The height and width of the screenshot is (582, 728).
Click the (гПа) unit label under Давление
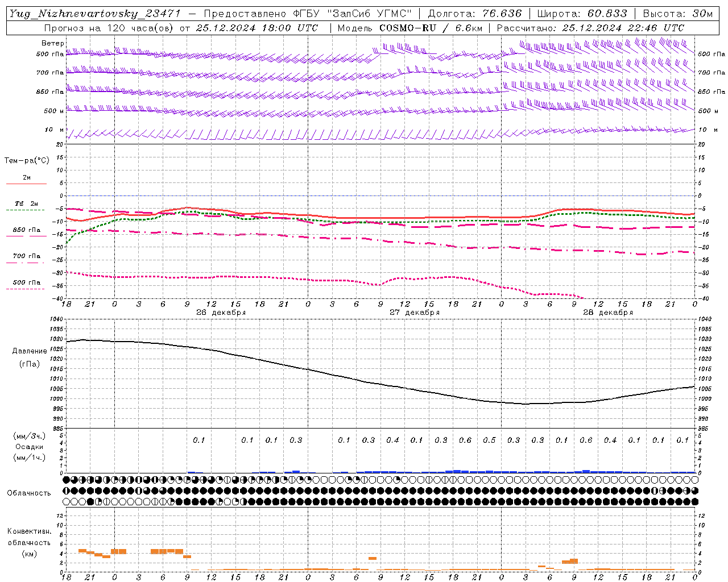pyautogui.click(x=30, y=364)
